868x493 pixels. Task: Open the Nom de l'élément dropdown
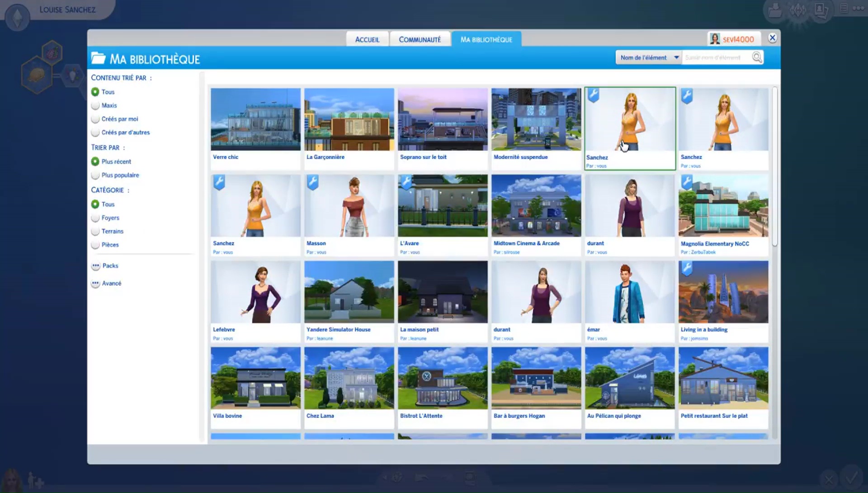(x=649, y=57)
